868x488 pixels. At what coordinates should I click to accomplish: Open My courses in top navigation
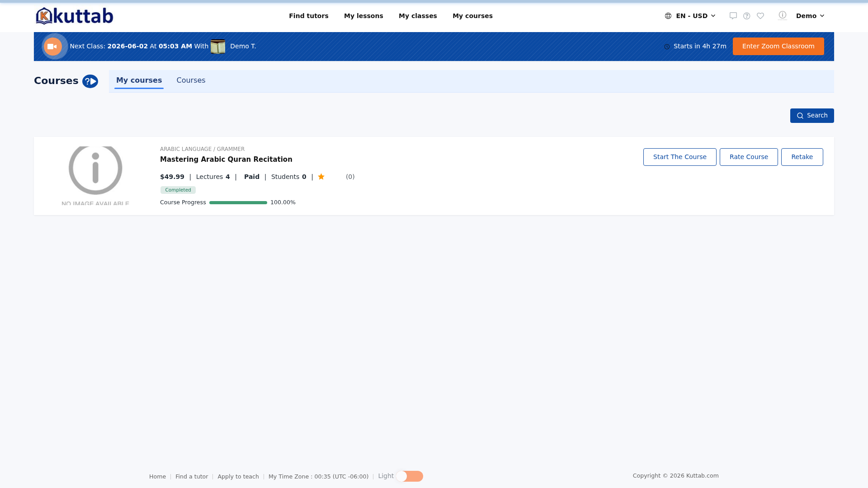[472, 16]
